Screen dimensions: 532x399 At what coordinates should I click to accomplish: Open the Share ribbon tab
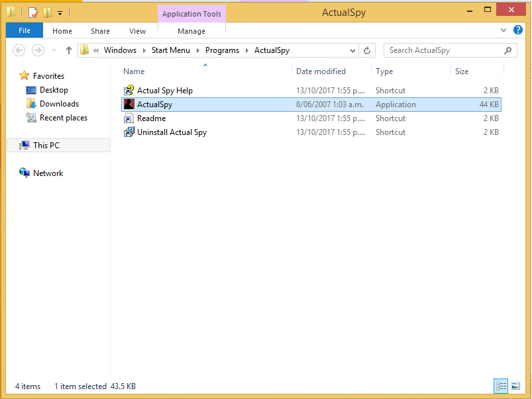pos(100,31)
